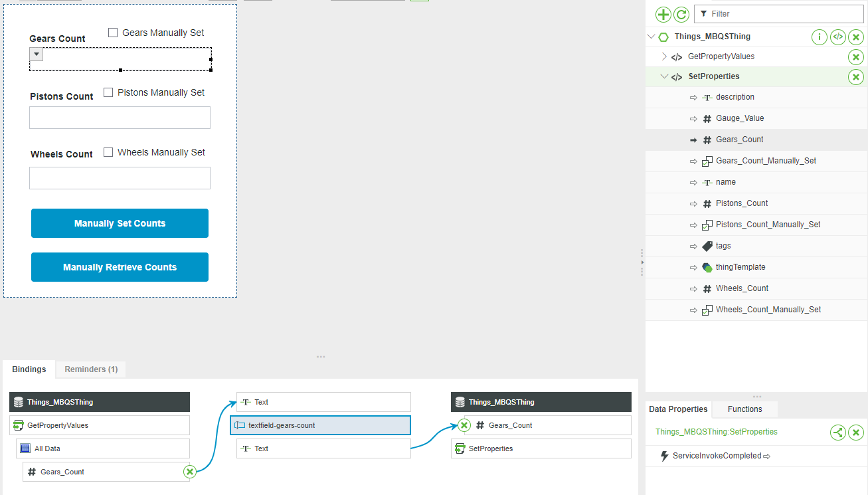Viewport: 868px width, 495px height.
Task: Enable the Gears Manually Set checkbox
Action: 112,32
